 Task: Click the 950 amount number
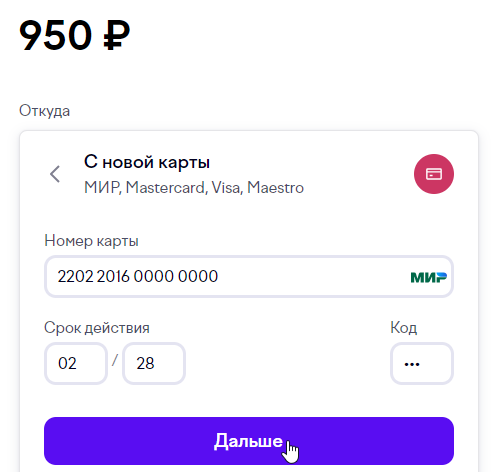pos(55,35)
